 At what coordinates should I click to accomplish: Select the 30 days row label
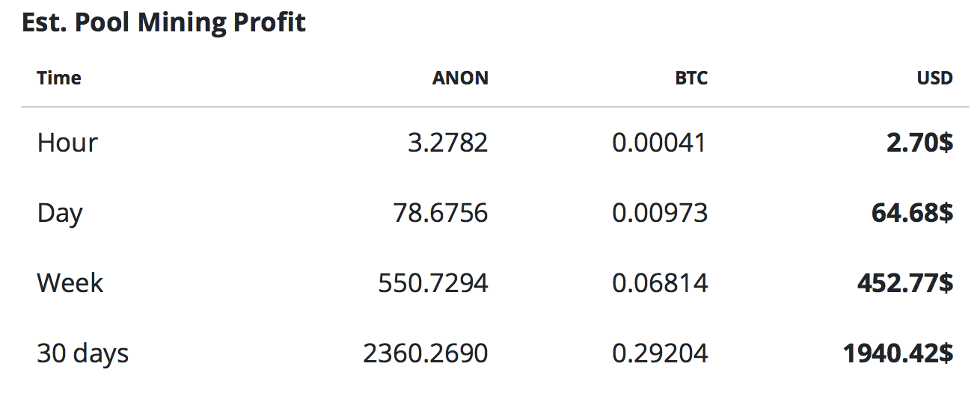83,353
